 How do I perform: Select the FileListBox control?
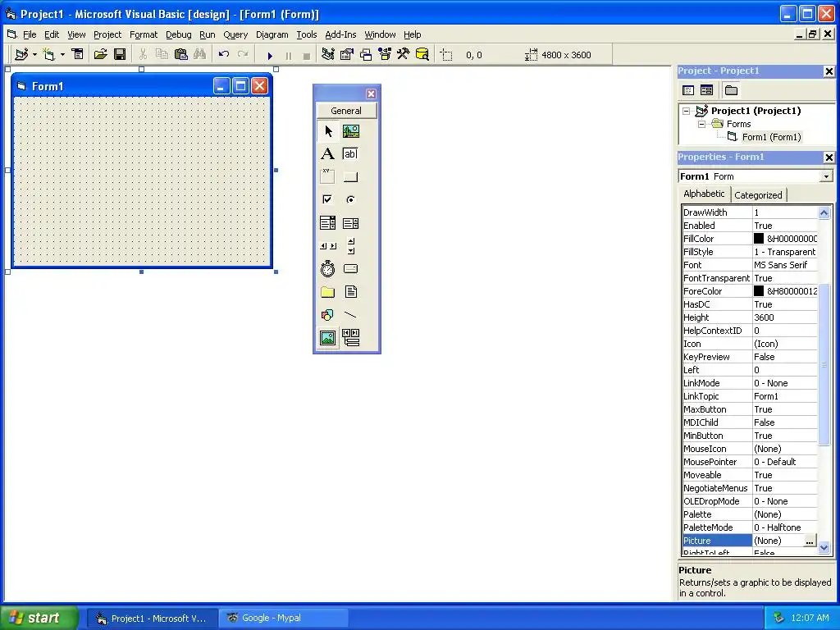(351, 292)
